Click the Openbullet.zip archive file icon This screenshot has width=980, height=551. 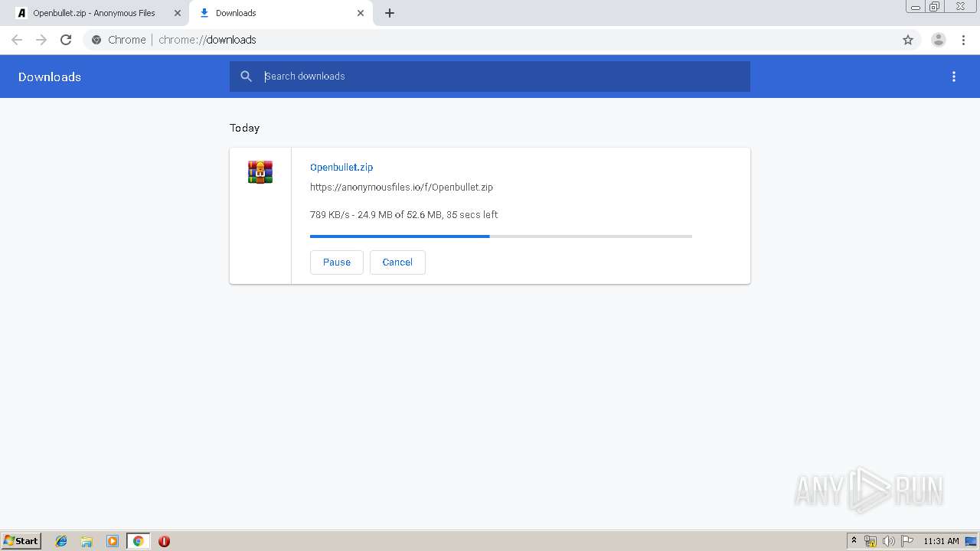260,172
